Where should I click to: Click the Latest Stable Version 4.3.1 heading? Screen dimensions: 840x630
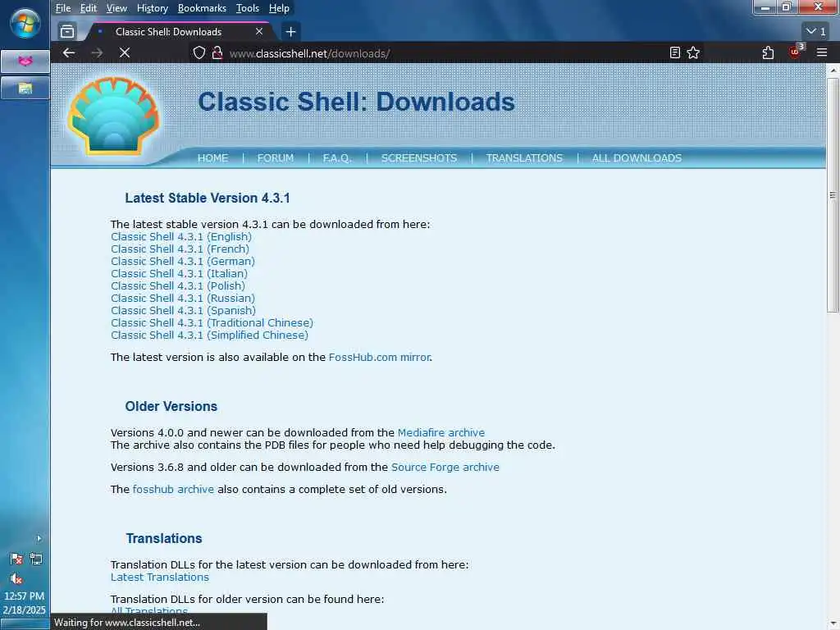(x=208, y=198)
